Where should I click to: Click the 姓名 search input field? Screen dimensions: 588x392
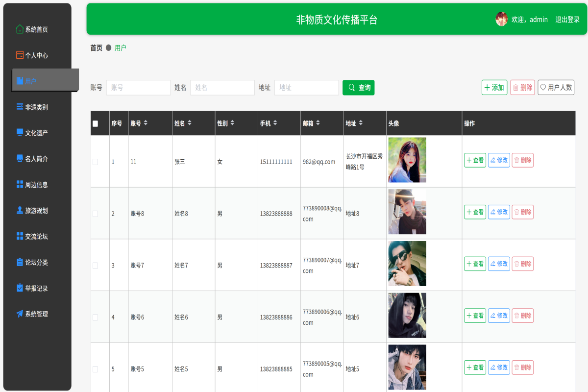click(x=222, y=88)
